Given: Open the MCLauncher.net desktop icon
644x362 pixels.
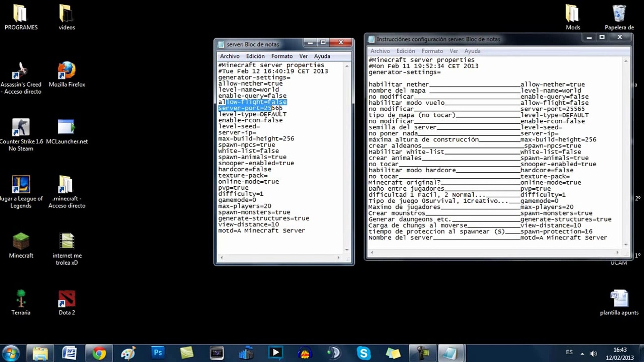Looking at the screenshot, I should pos(66,127).
